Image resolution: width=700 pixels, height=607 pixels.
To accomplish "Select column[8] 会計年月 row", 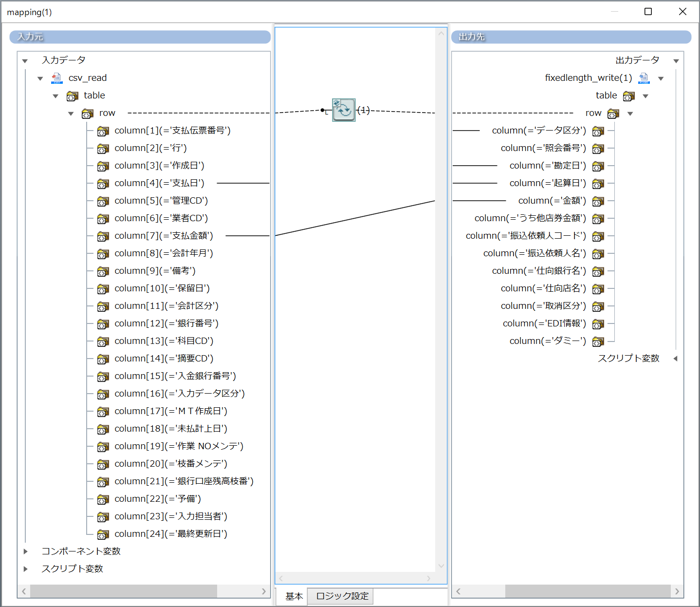I will coord(164,253).
